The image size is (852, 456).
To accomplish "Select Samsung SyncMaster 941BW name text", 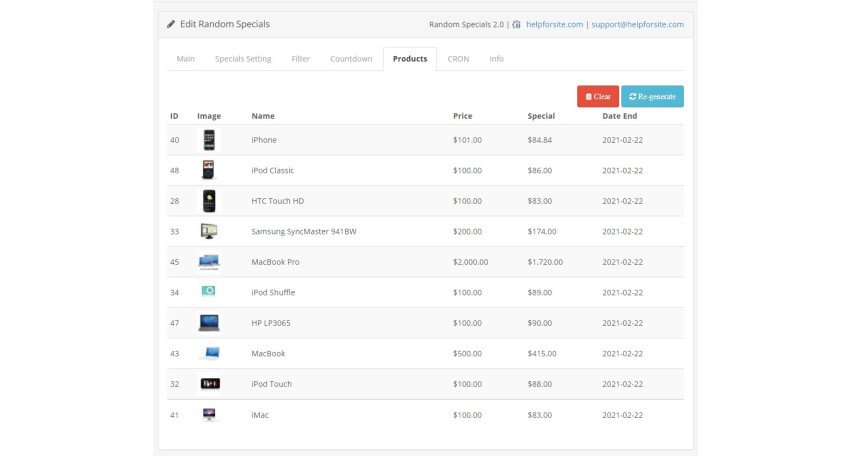I will tap(304, 231).
